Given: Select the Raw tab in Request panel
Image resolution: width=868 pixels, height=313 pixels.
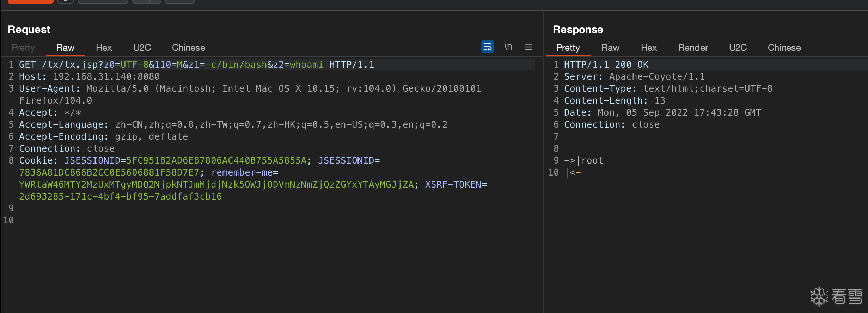Looking at the screenshot, I should [x=65, y=48].
